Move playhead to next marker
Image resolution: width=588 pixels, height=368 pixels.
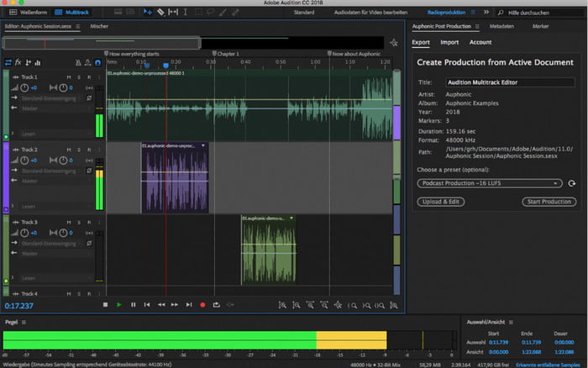(189, 305)
